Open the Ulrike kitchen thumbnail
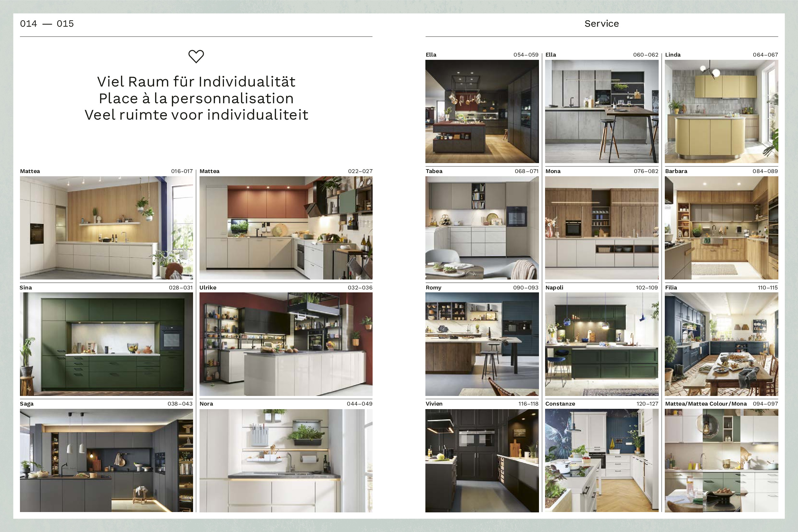Image resolution: width=798 pixels, height=532 pixels. pyautogui.click(x=286, y=344)
